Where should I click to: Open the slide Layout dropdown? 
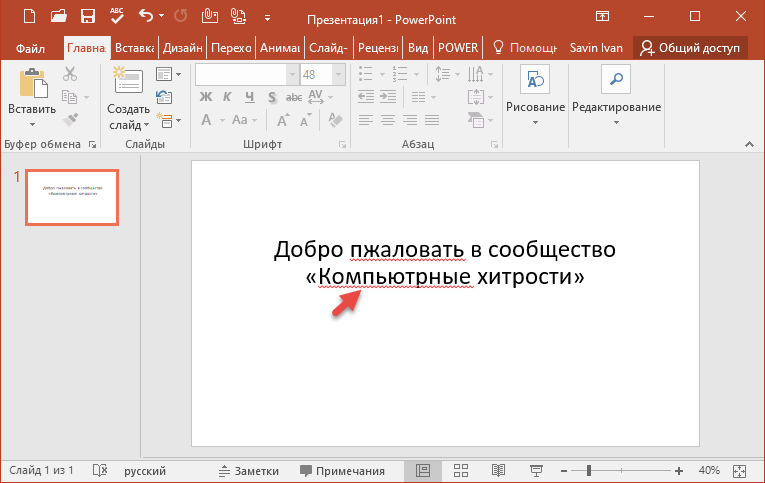(168, 75)
